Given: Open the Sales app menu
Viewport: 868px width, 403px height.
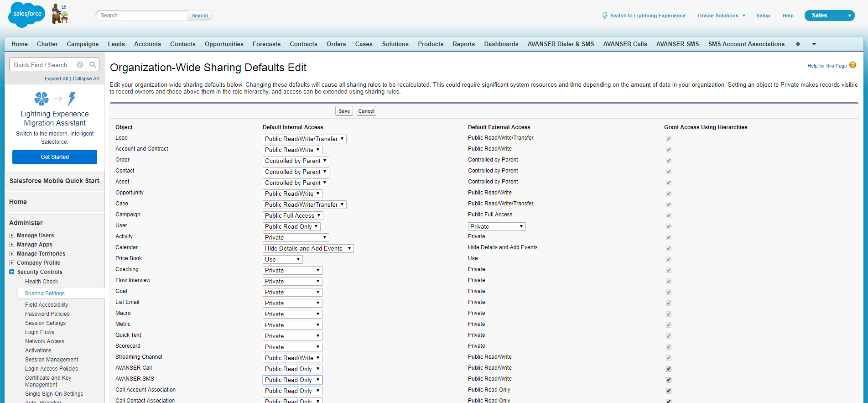Looking at the screenshot, I should 829,16.
